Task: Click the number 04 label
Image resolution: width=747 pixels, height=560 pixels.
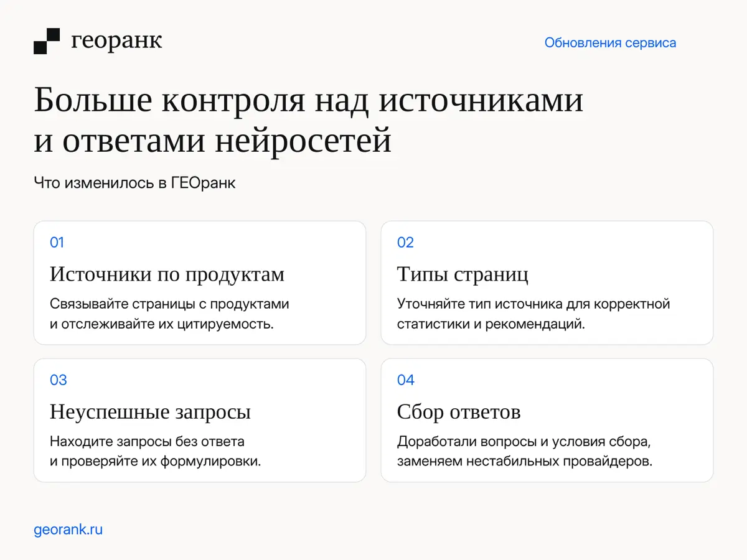Action: (406, 380)
